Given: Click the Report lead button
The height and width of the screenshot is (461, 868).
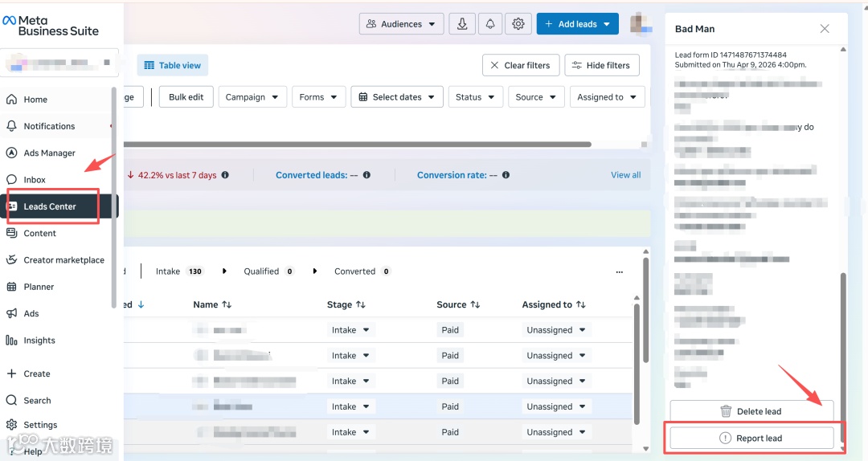Looking at the screenshot, I should coord(751,438).
